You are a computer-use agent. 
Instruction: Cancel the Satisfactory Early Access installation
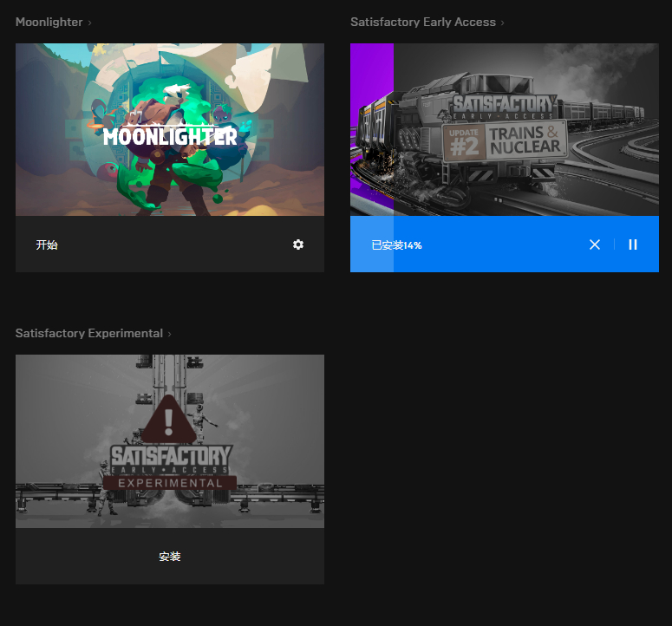click(x=595, y=245)
